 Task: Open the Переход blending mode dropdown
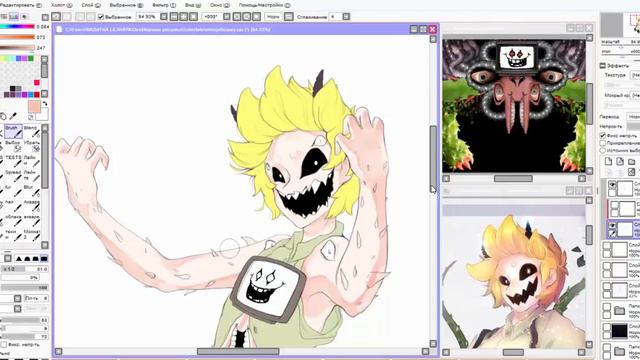633,117
